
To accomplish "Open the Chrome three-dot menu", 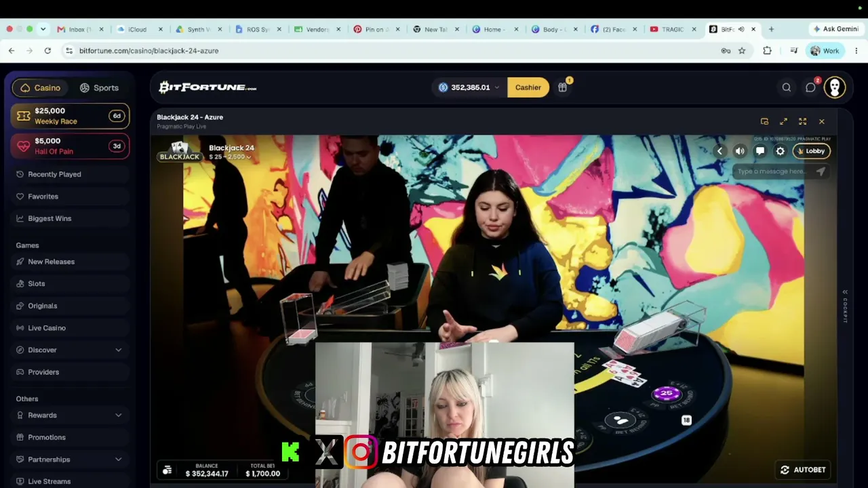I will (x=856, y=51).
